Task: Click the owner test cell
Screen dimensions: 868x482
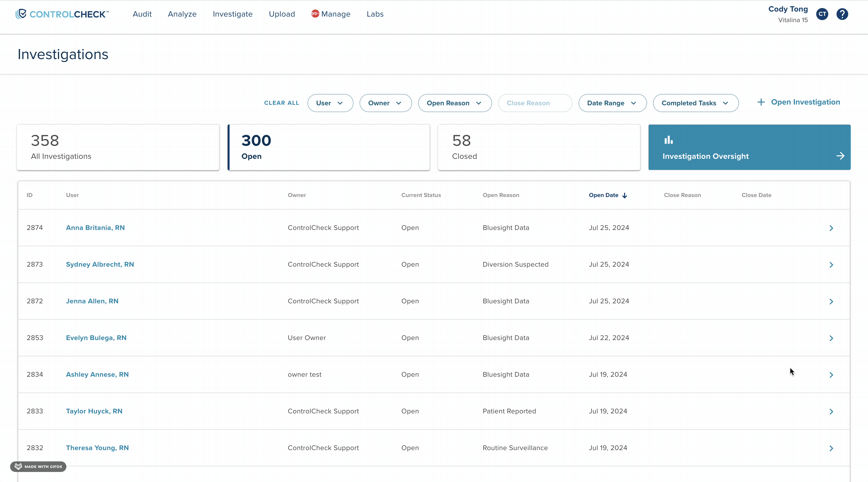Action: [x=304, y=374]
